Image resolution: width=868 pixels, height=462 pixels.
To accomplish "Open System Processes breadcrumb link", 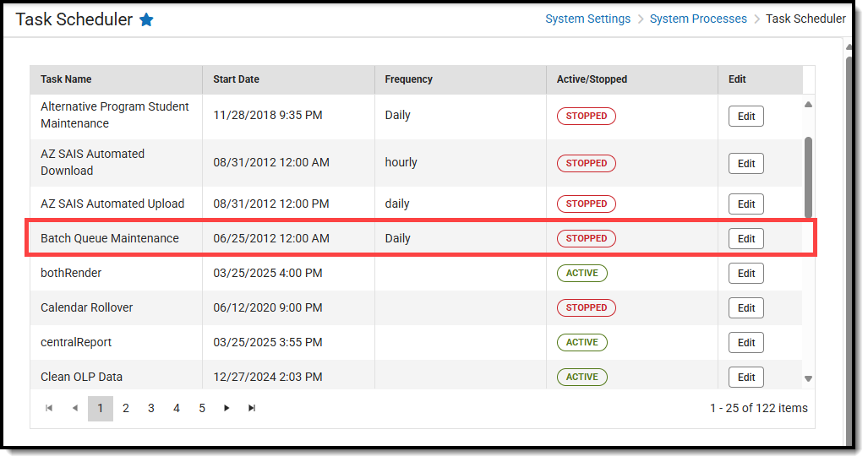I will tap(698, 19).
